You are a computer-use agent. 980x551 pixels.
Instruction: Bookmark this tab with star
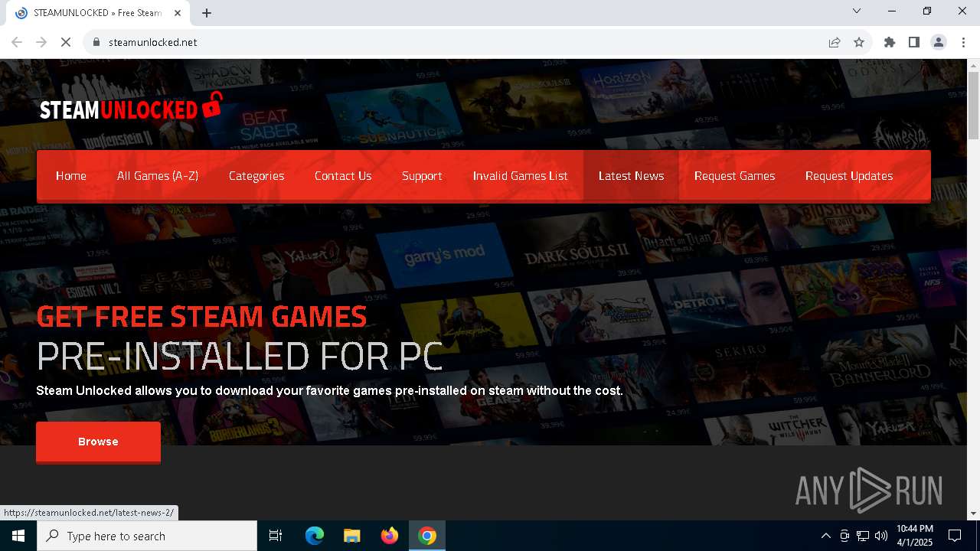(x=859, y=42)
